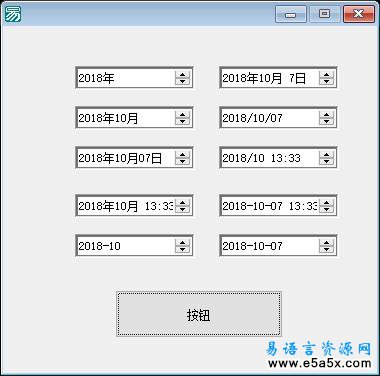This screenshot has height=376, width=380.
Task: Click the spinner on the 2018年10月 field
Action: [182, 118]
